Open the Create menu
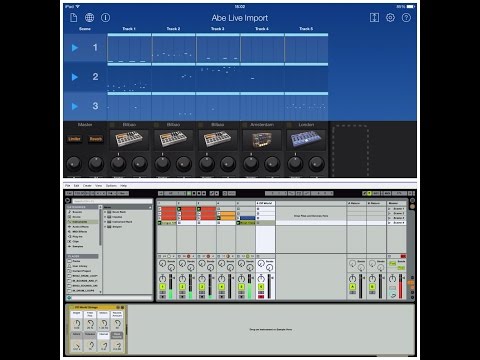 87,186
